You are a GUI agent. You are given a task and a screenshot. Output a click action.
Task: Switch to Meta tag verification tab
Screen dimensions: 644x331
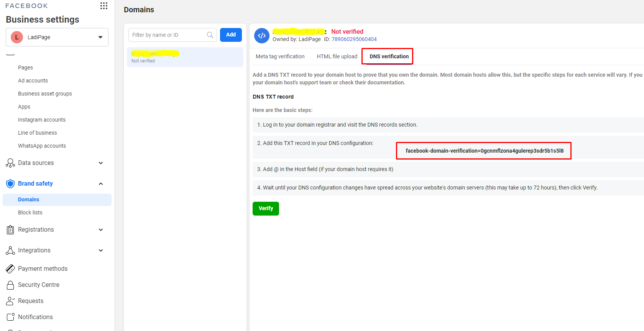[280, 56]
